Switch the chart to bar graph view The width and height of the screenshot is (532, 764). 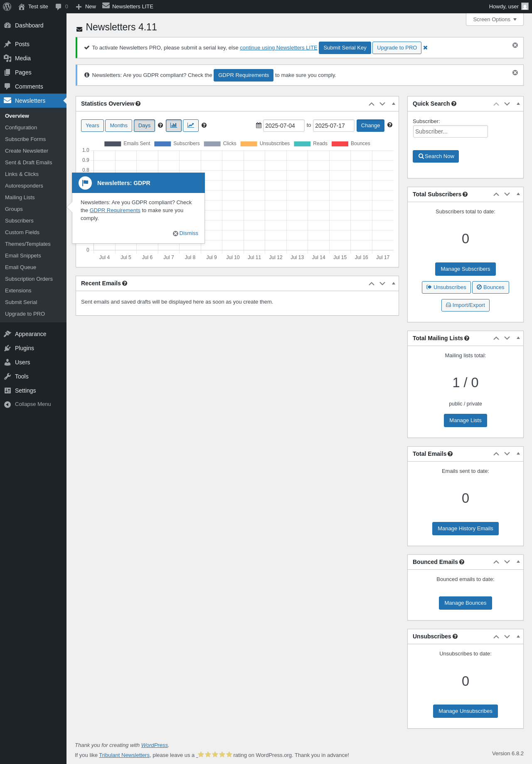[x=174, y=125]
